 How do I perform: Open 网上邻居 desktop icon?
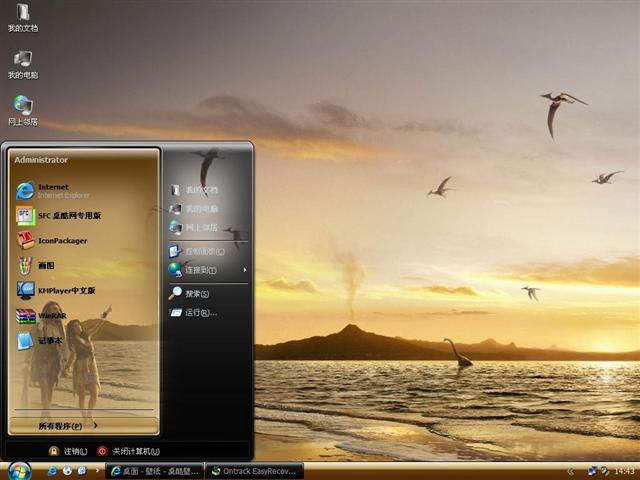point(22,110)
